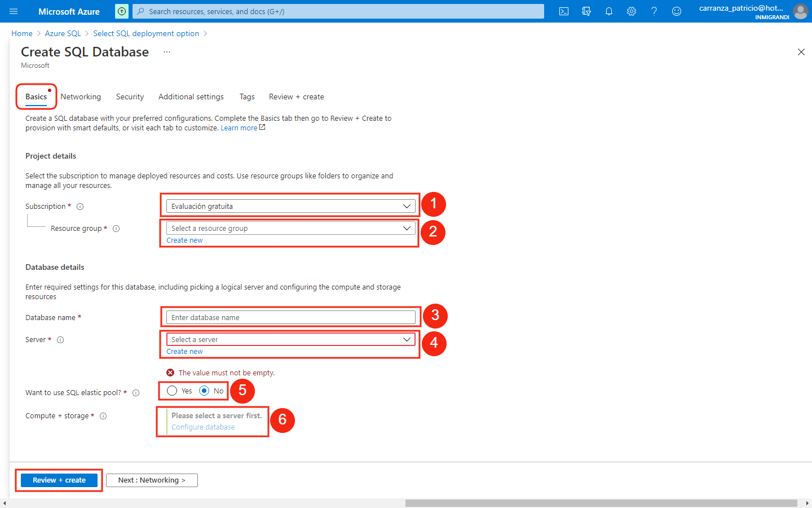Open the Select a resource group dropdown
Viewport: 812px width, 508px height.
click(291, 229)
